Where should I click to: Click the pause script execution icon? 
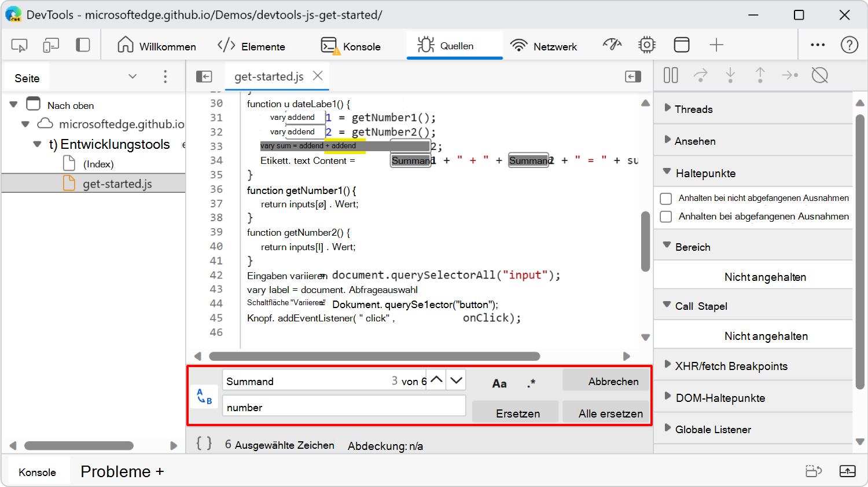[670, 75]
